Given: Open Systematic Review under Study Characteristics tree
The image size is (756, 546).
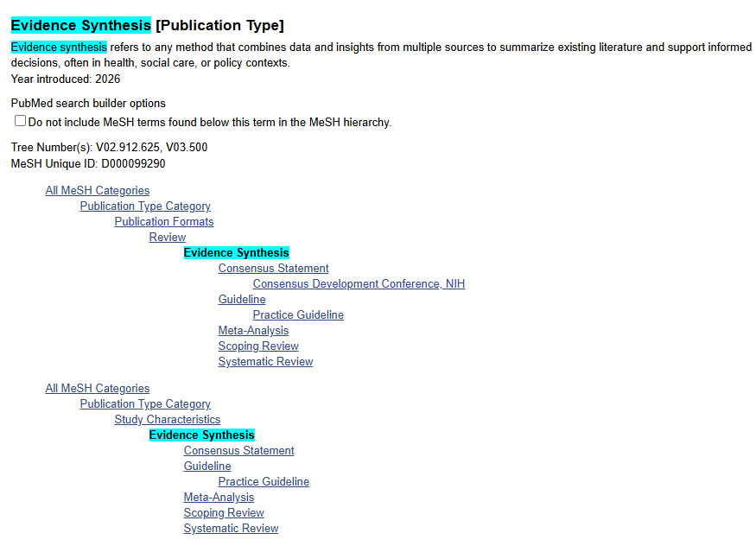Looking at the screenshot, I should pyautogui.click(x=231, y=528).
